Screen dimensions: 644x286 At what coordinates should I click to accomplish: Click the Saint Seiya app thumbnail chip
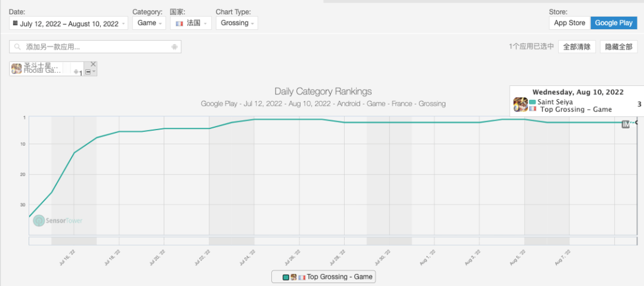coord(17,69)
